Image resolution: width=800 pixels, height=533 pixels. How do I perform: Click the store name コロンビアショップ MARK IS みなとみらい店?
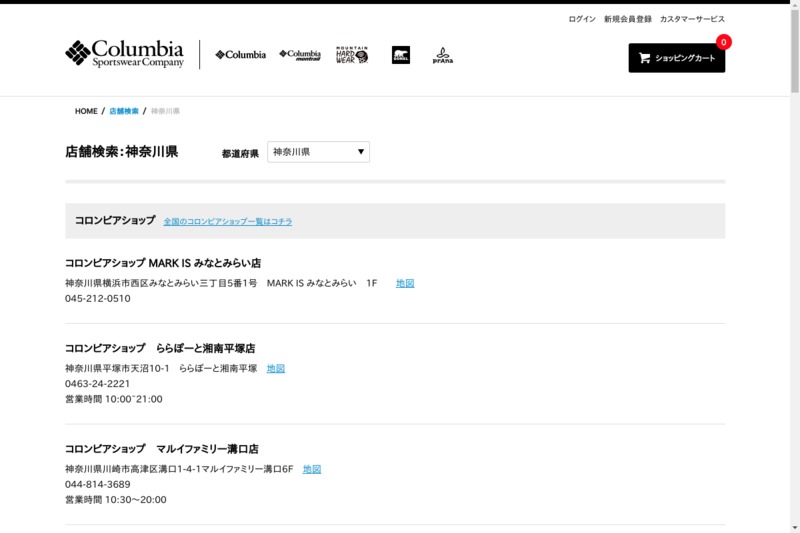tap(163, 263)
